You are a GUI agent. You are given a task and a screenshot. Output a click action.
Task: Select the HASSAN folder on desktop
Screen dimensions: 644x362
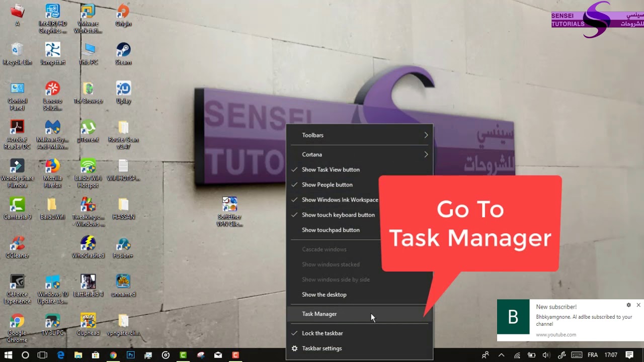pyautogui.click(x=123, y=209)
